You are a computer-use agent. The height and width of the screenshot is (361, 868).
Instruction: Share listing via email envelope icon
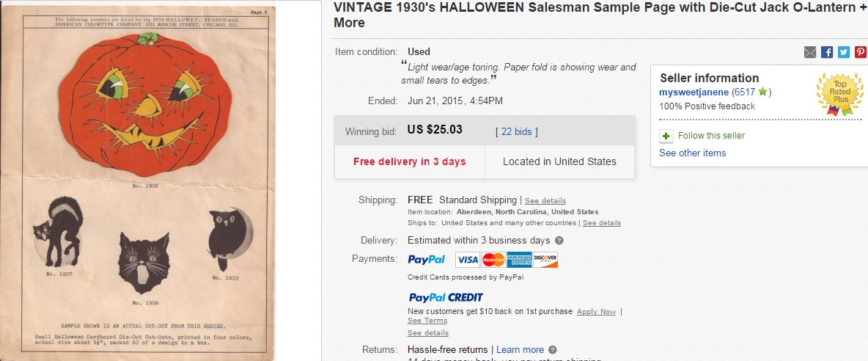pyautogui.click(x=810, y=52)
